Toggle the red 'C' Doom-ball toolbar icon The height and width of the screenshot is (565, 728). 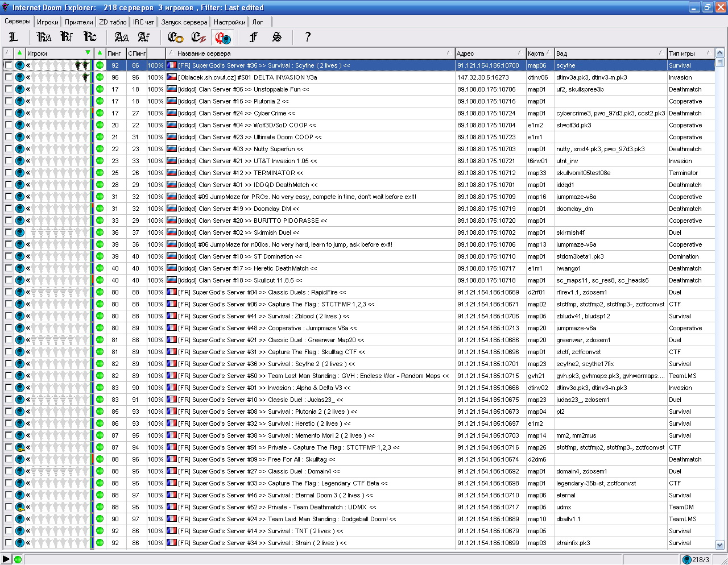pos(222,38)
